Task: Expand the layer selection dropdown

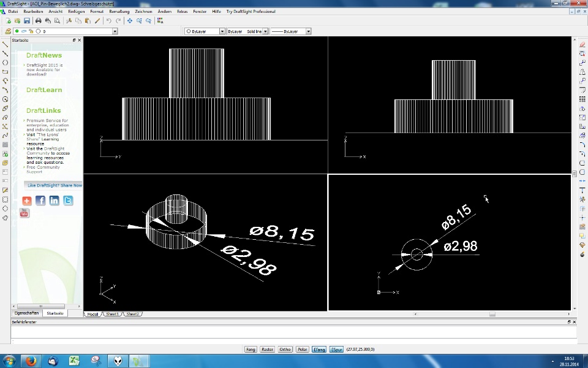Action: tap(115, 31)
